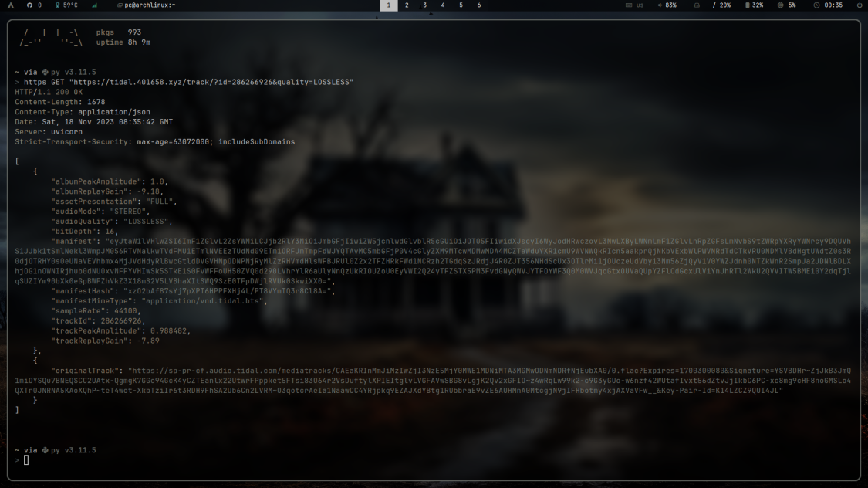Click the "trackReplayGain": -7.89 line

click(105, 341)
